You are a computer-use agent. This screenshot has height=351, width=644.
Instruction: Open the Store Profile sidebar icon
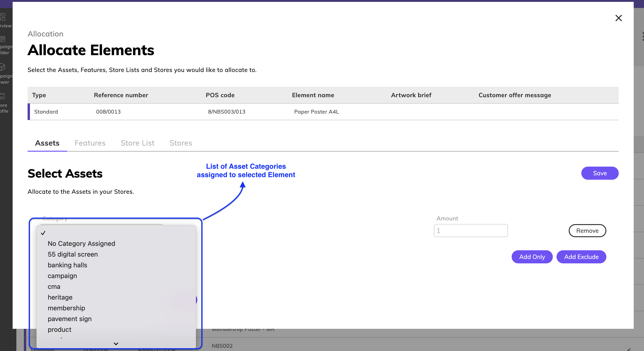coord(3,96)
